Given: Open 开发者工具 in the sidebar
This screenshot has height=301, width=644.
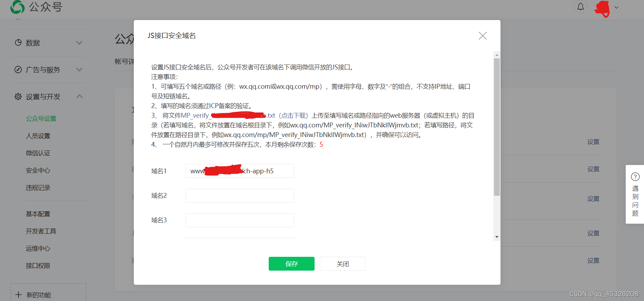Looking at the screenshot, I should (41, 231).
